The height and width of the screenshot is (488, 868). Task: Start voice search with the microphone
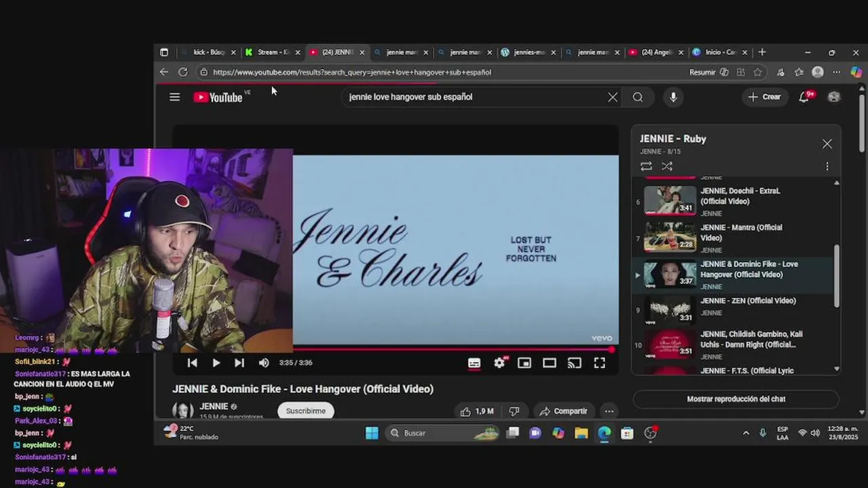[673, 97]
